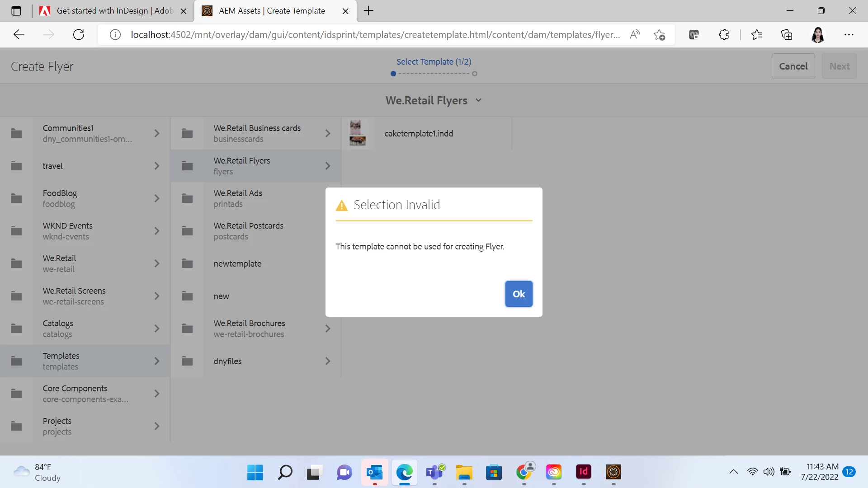Open the browser Collections icon
The width and height of the screenshot is (868, 488).
pyautogui.click(x=787, y=35)
